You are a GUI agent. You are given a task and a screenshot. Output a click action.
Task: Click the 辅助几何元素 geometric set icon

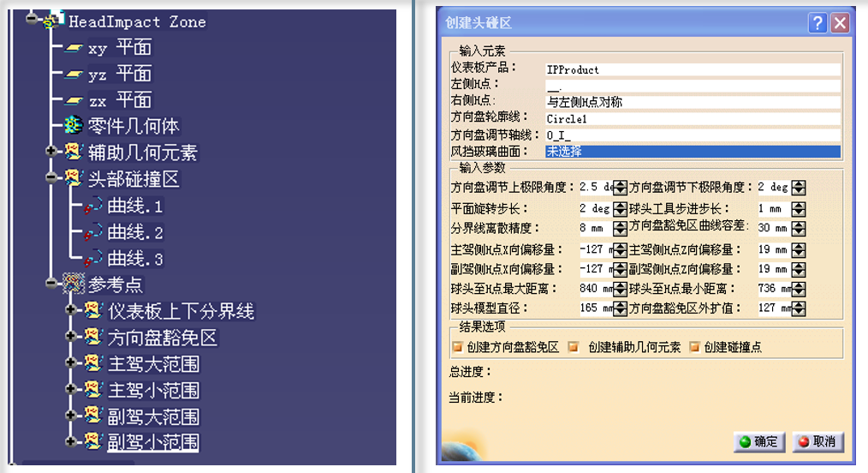point(73,152)
